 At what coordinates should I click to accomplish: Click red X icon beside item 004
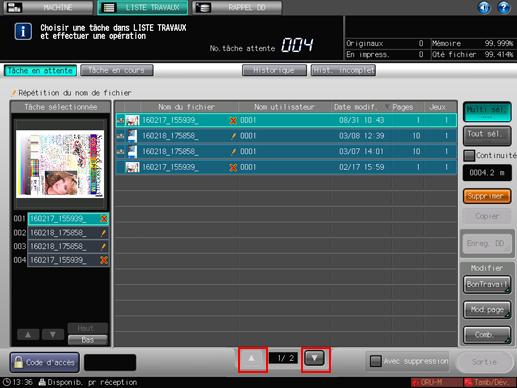(104, 260)
